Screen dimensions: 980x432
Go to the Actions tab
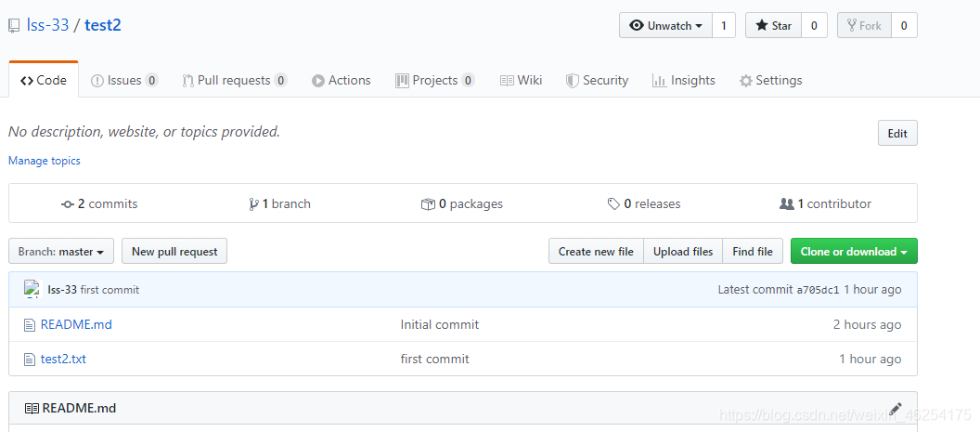pos(342,80)
